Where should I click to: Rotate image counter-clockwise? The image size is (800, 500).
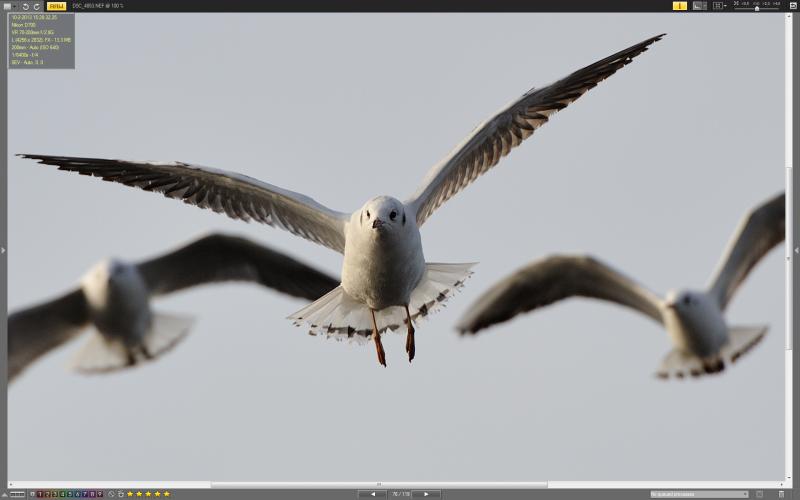click(26, 6)
